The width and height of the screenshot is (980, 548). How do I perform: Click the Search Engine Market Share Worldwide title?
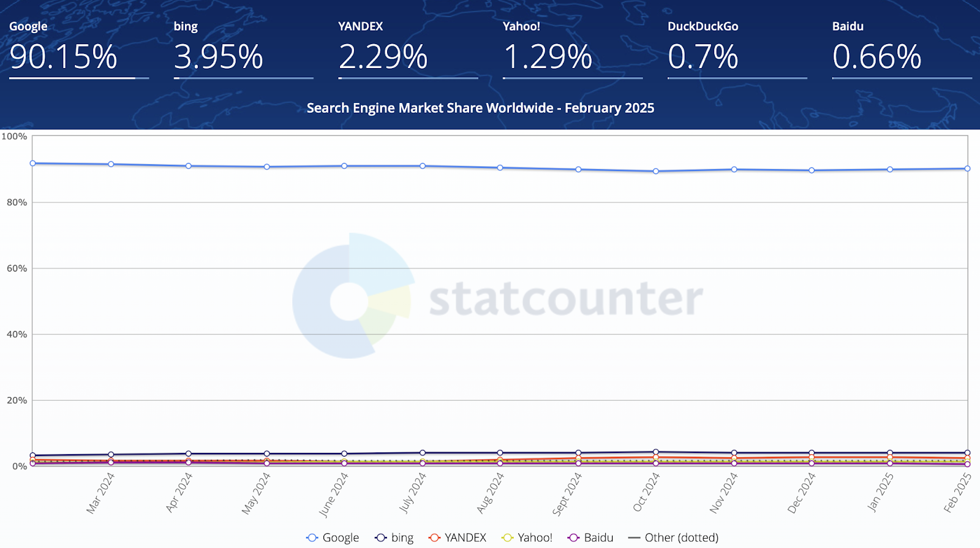tap(480, 108)
